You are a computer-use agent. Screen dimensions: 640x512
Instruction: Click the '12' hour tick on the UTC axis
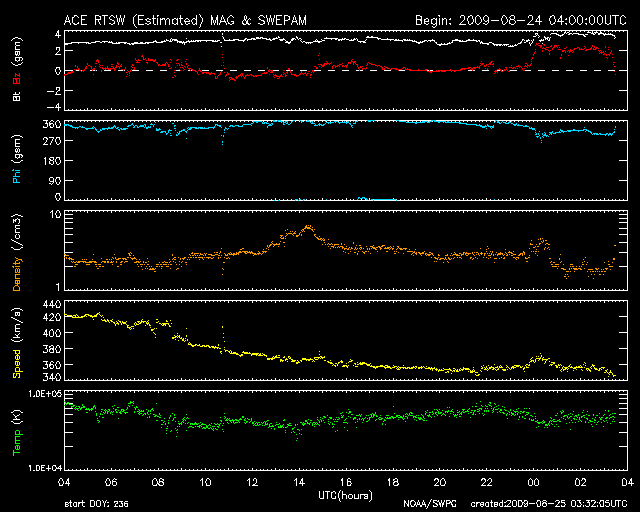point(252,483)
